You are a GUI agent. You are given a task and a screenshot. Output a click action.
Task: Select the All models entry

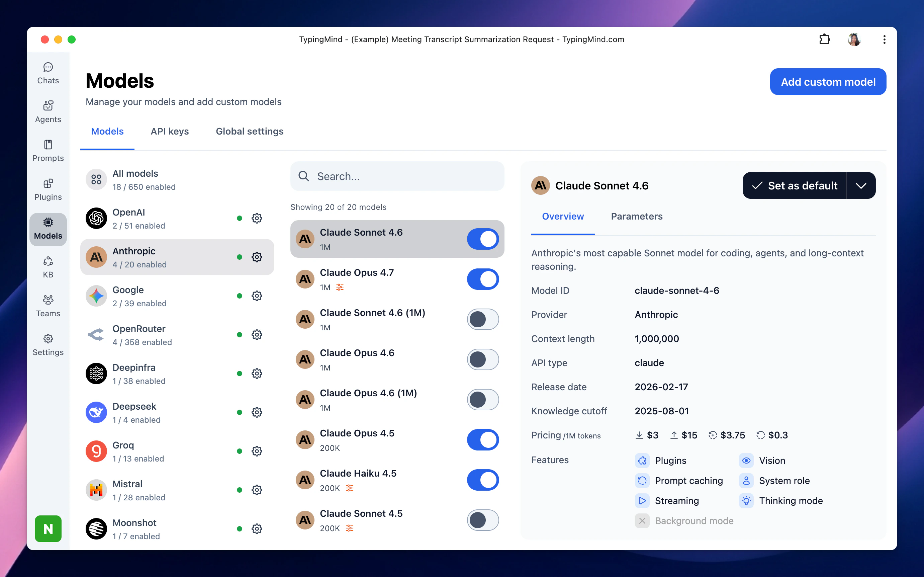(177, 180)
